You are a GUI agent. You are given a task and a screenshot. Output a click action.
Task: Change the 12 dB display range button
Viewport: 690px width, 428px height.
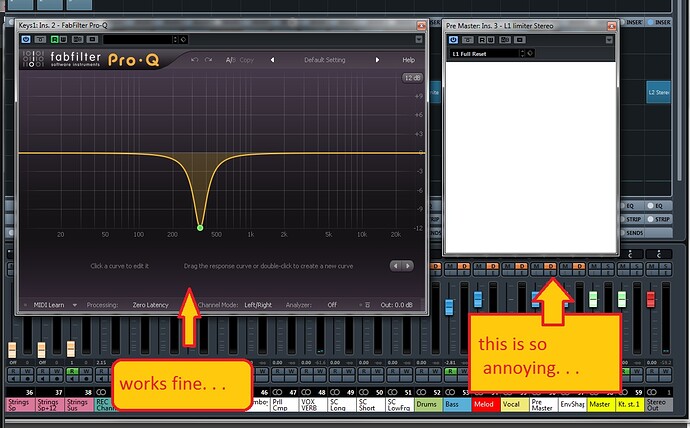click(x=412, y=78)
